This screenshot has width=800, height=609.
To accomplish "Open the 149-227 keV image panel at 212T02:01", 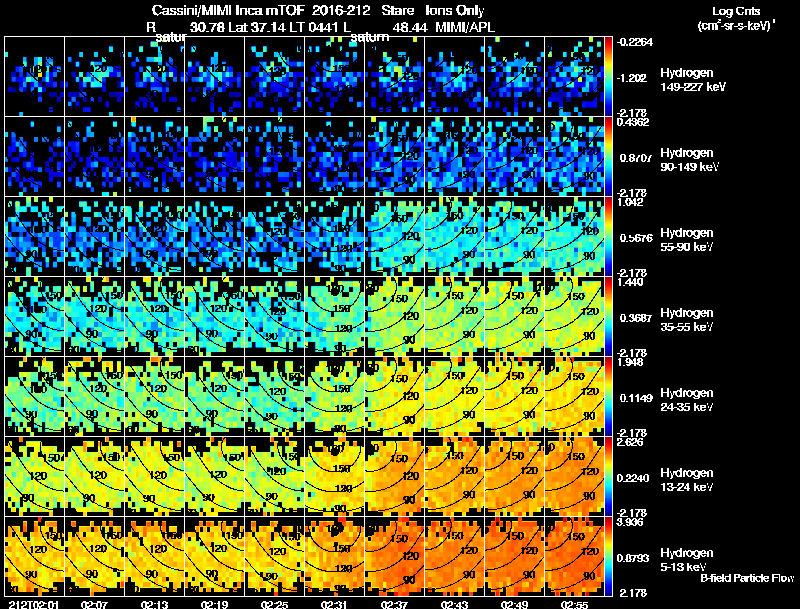I will [x=34, y=76].
